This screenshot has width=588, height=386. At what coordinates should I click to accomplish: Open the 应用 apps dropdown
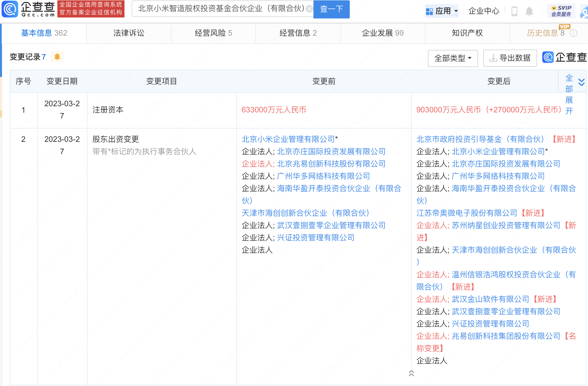point(442,11)
